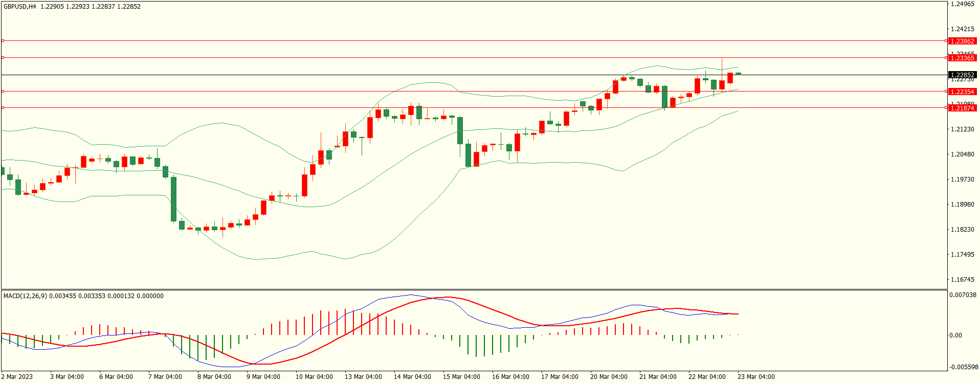The width and height of the screenshot is (980, 383).
Task: Click the 1.16745 price axis value
Action: (x=962, y=280)
